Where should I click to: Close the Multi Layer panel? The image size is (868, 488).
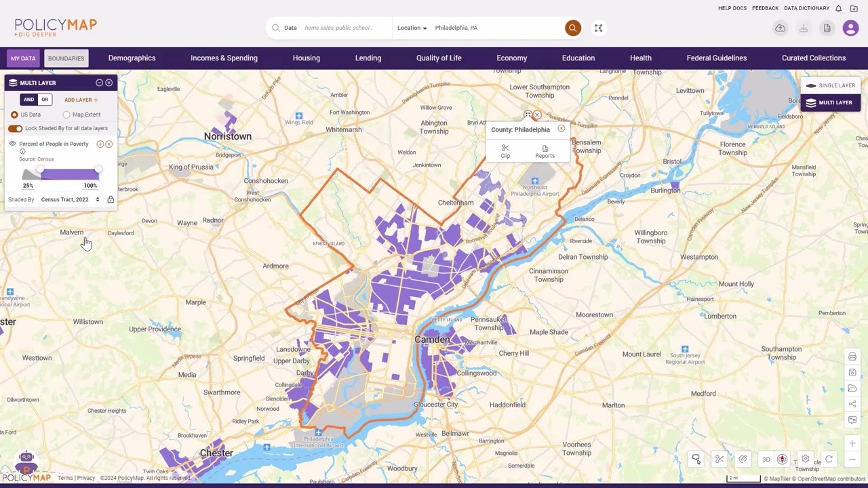pos(108,83)
